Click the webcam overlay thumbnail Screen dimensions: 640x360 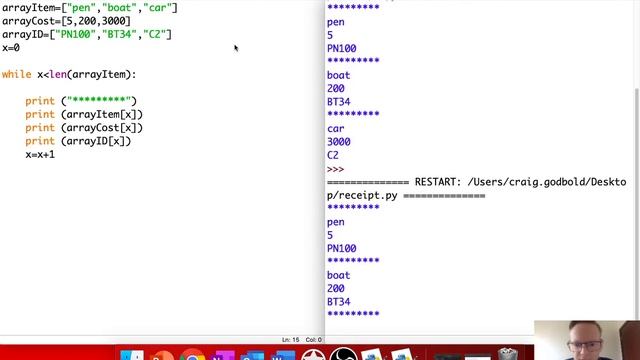tap(587, 340)
